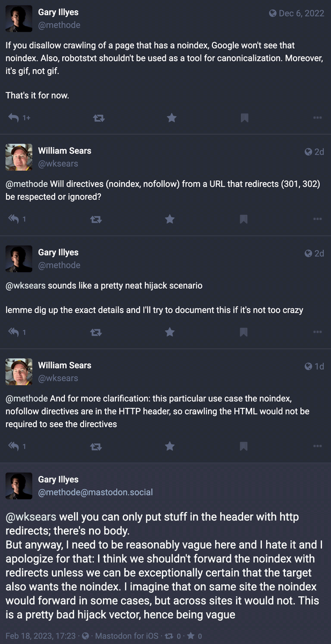Viewport: 331px width, 644px height.
Task: Open @methode@mastodon.social profile handle
Action: pyautogui.click(x=95, y=492)
